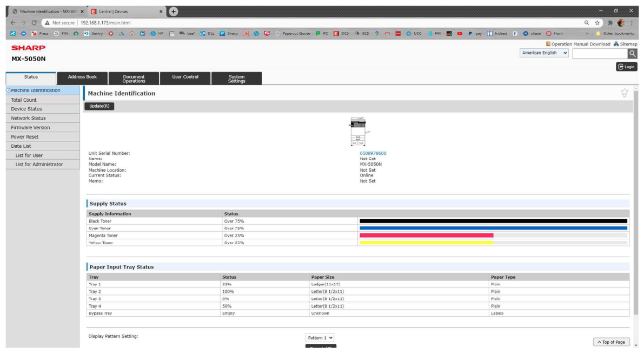This screenshot has width=644, height=353.
Task: Open the Pattern 1 display pattern dropdown
Action: click(320, 338)
